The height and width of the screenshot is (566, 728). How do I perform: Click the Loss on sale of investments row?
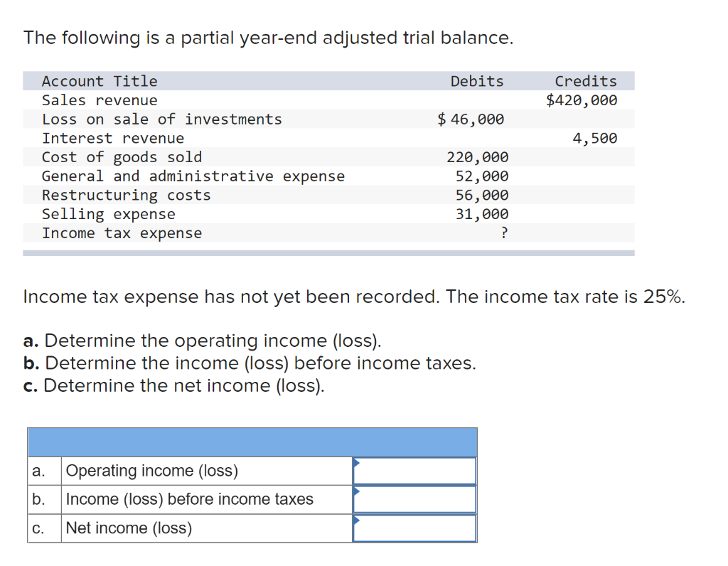pyautogui.click(x=328, y=119)
